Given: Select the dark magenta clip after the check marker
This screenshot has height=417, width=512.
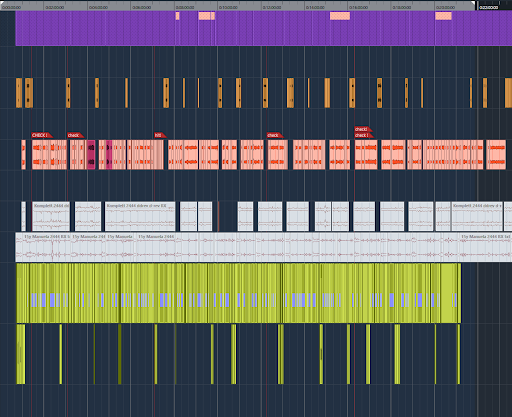Looking at the screenshot, I should (91, 155).
